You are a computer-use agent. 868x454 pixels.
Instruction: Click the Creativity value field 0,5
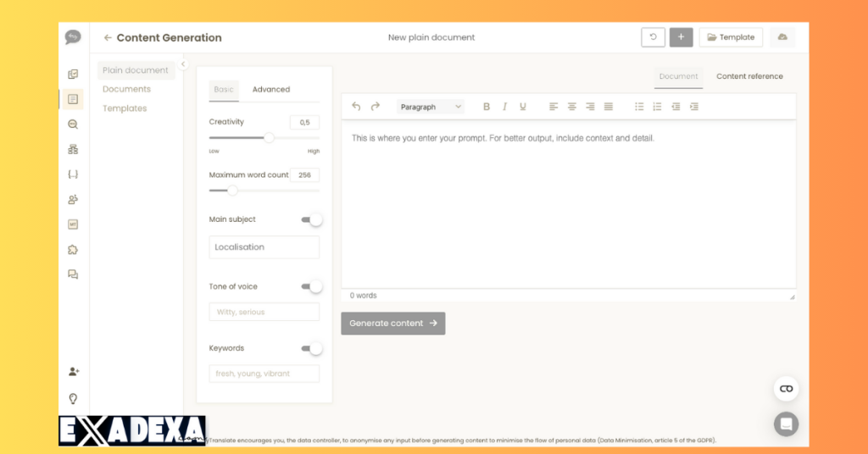[304, 122]
